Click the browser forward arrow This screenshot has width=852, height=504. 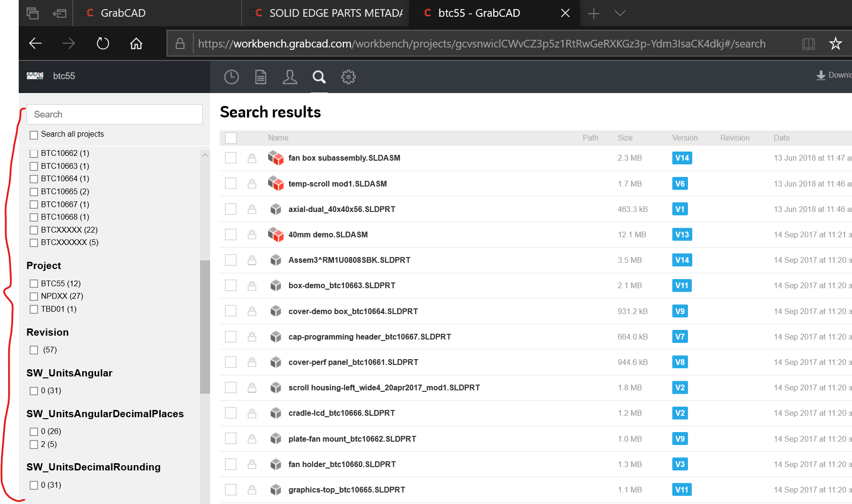coord(69,44)
